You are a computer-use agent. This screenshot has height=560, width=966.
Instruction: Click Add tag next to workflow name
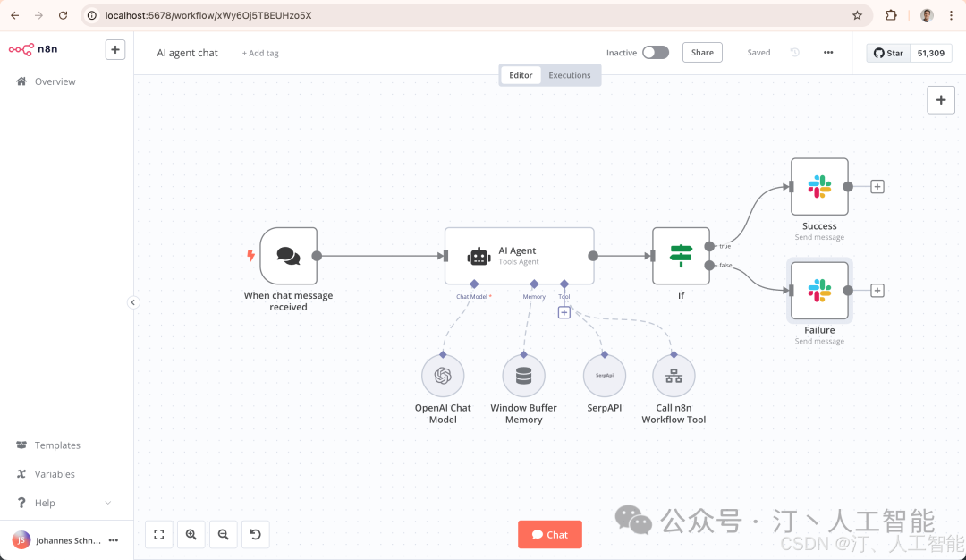click(x=260, y=53)
